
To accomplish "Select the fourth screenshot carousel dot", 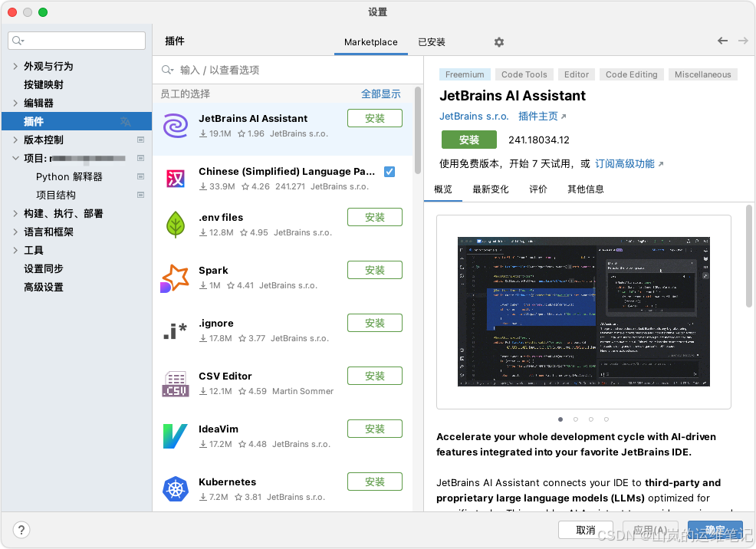I will point(606,419).
